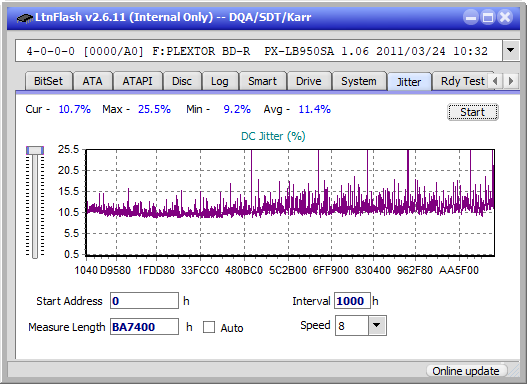527x384 pixels.
Task: Click the Online update button
Action: click(x=466, y=371)
